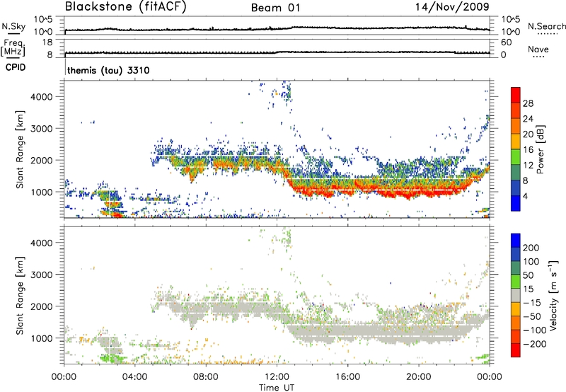The height and width of the screenshot is (392, 566).
Task: Click the "18" frequency axis tick label
Action: [47, 42]
